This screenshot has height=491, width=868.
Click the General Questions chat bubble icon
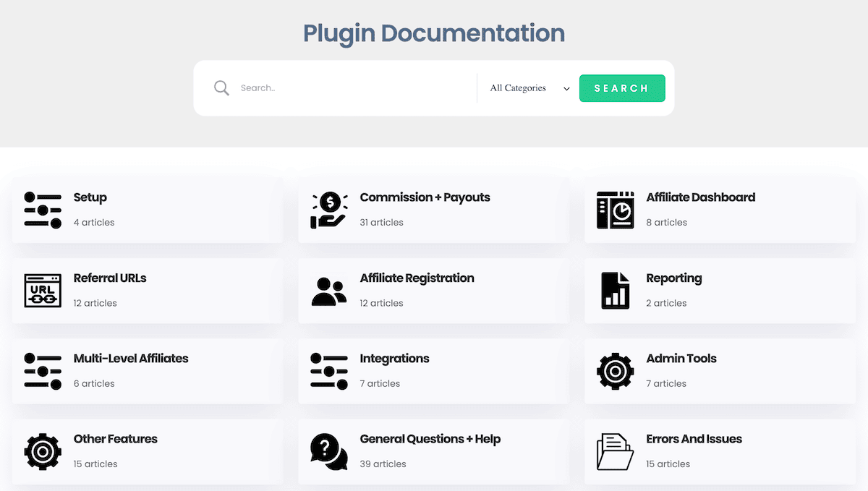click(x=329, y=452)
